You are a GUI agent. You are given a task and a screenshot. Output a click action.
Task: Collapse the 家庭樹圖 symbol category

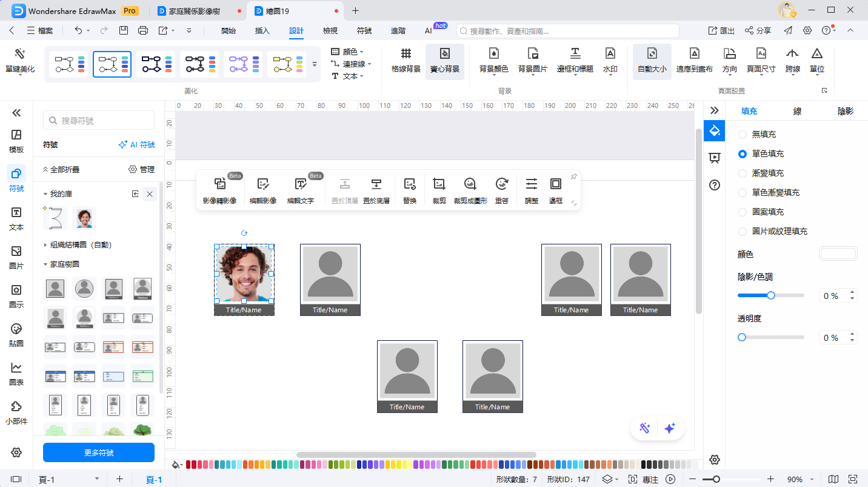45,264
